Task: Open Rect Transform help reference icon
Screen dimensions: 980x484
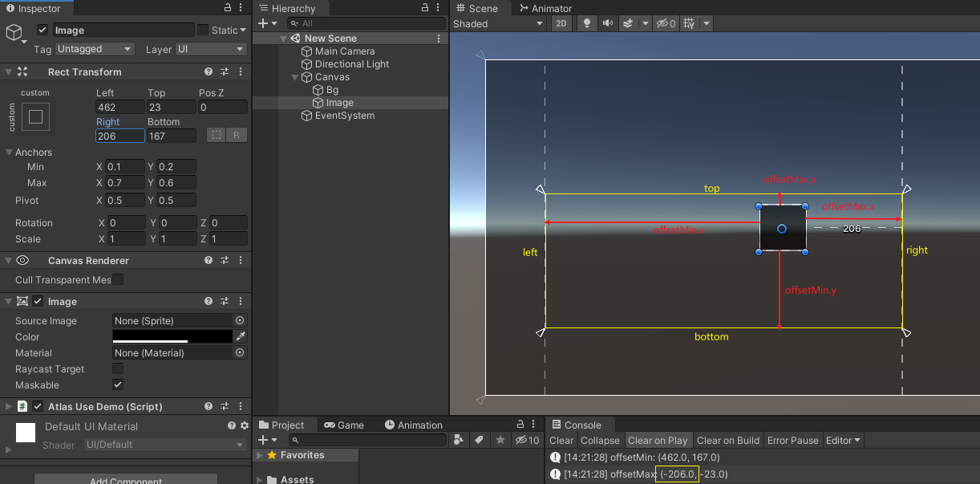Action: pyautogui.click(x=209, y=71)
